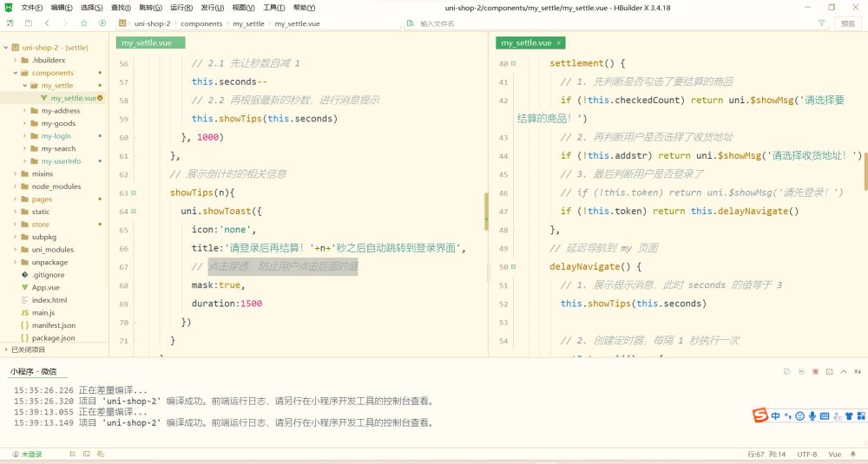Open the 工具(T) menu
The height and width of the screenshot is (464, 868).
pos(273,8)
